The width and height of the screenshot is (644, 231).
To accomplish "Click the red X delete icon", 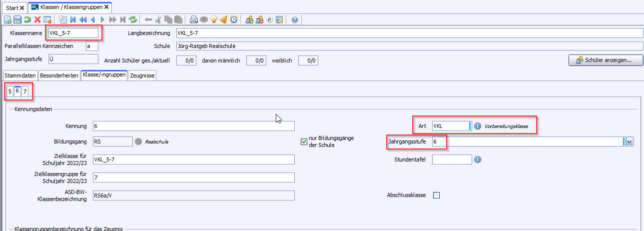I will pos(37,20).
